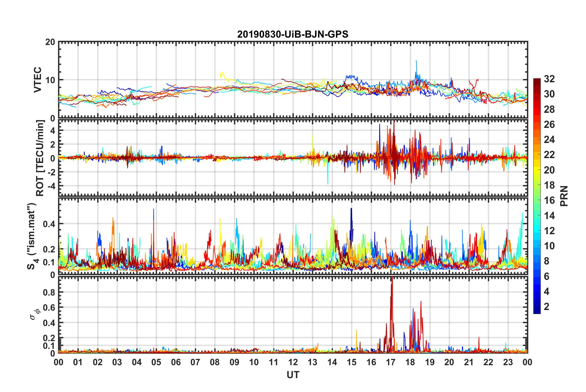
Task: Click VTEC axis tick value 20
Action: 50,42
